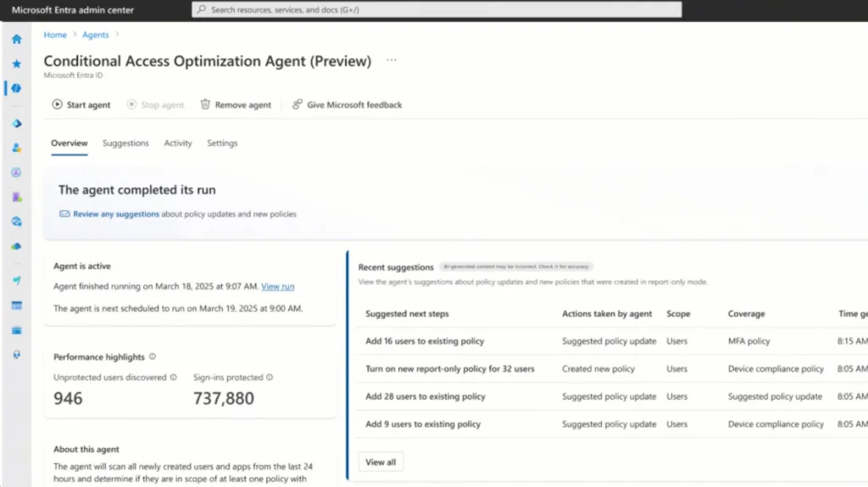Screen dimensions: 868x487
Task: Click the MFA policy coverage cell
Action: pyautogui.click(x=749, y=341)
